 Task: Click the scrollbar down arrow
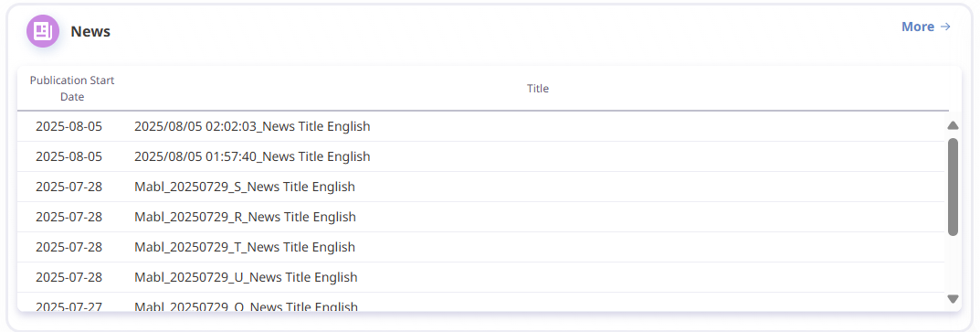tap(953, 299)
